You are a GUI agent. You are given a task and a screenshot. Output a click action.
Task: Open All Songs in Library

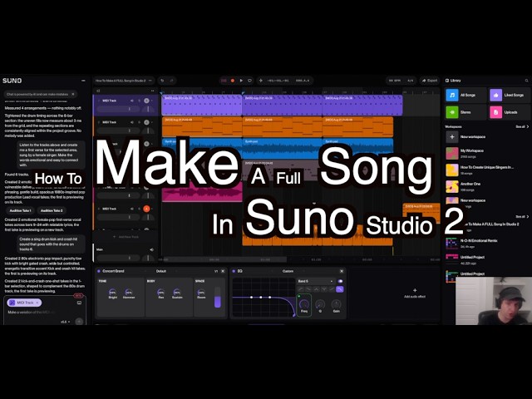pyautogui.click(x=465, y=96)
